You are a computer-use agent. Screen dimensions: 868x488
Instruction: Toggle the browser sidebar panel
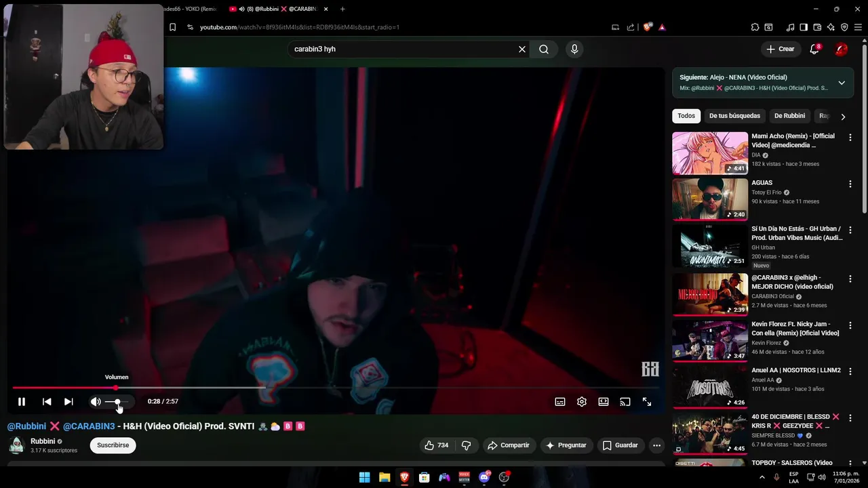pos(804,27)
